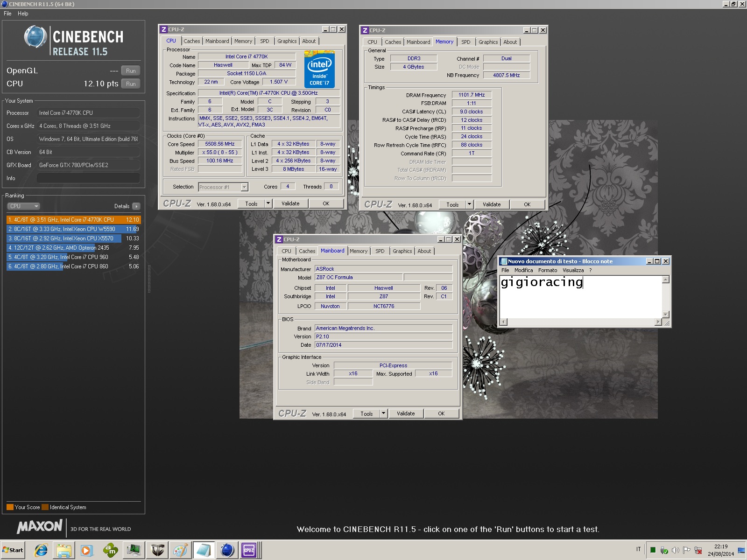Click the green chip tray icon

(653, 550)
